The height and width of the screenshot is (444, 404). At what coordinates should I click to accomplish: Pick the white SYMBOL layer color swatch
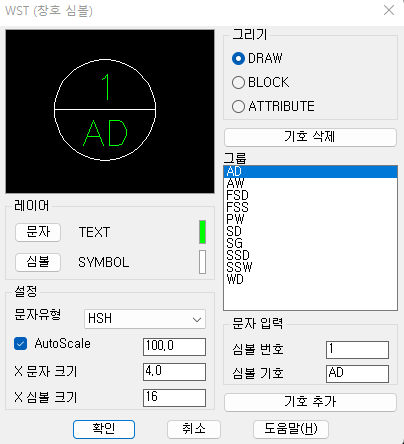(x=202, y=262)
